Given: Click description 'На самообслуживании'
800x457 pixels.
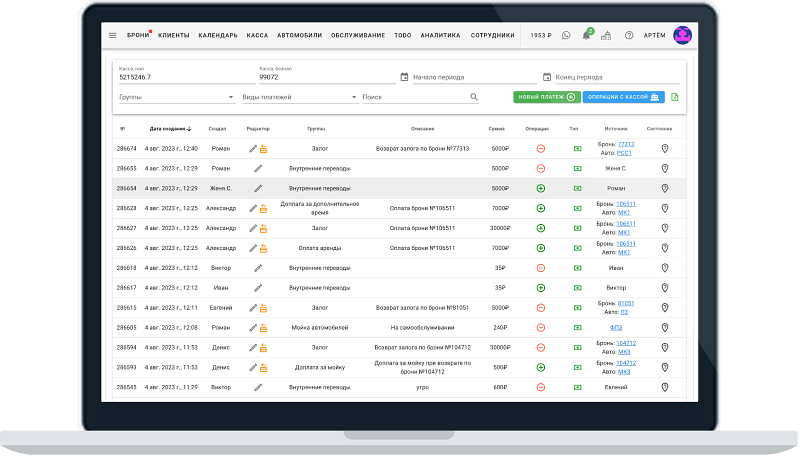Looking at the screenshot, I should tap(422, 327).
